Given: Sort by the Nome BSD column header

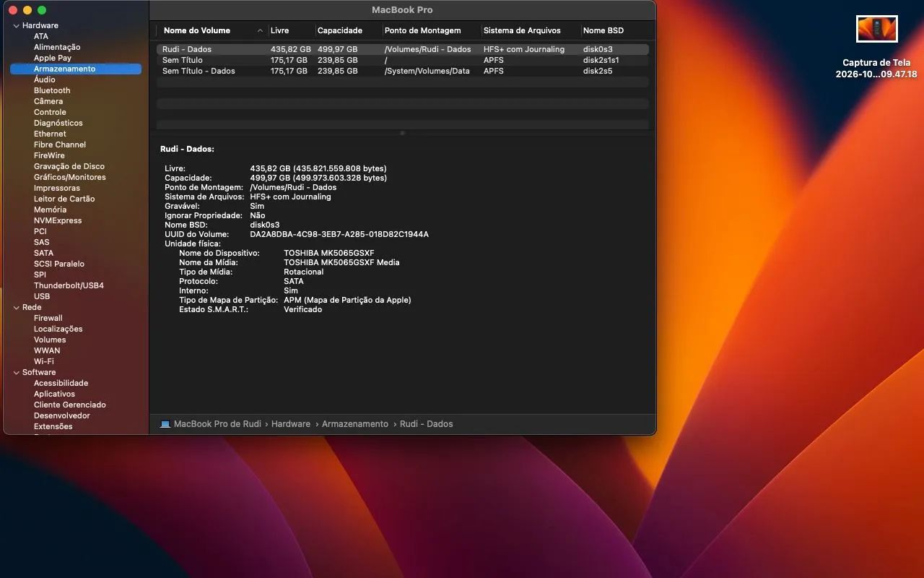Looking at the screenshot, I should pyautogui.click(x=615, y=30).
